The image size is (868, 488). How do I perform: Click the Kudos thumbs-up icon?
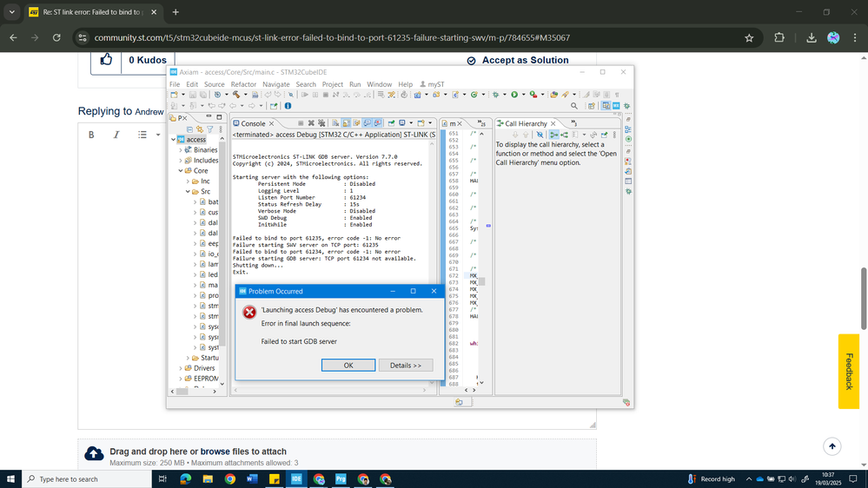tap(106, 60)
